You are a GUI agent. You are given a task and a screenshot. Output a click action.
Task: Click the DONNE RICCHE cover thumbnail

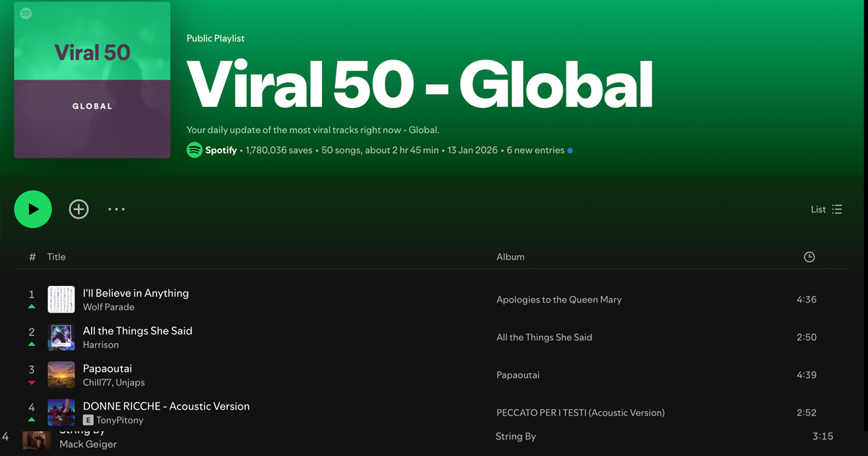point(61,413)
